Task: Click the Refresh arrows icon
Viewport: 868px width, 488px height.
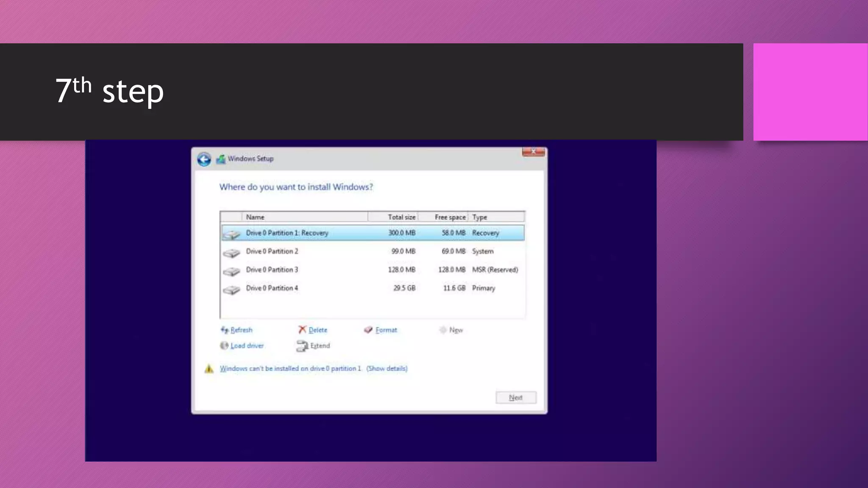Action: coord(224,330)
